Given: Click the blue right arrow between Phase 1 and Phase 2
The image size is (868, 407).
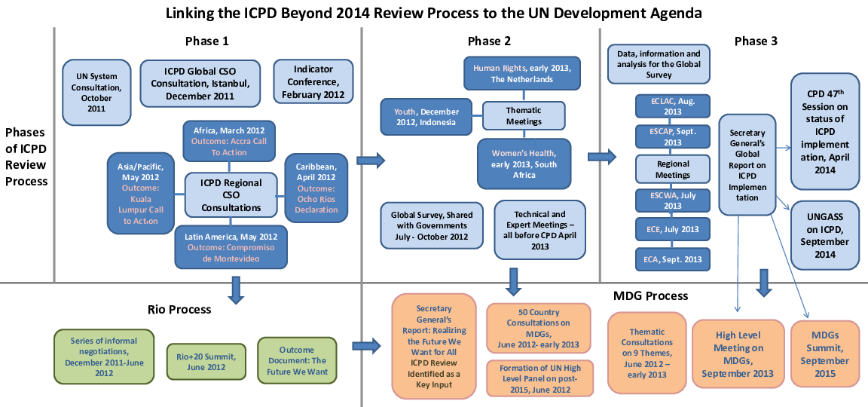Looking at the screenshot, I should [x=369, y=160].
